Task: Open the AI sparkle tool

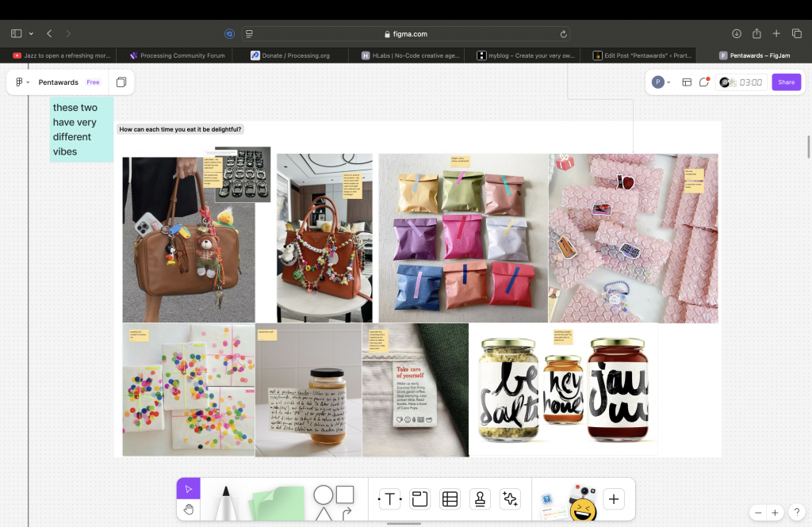Action: (x=510, y=498)
